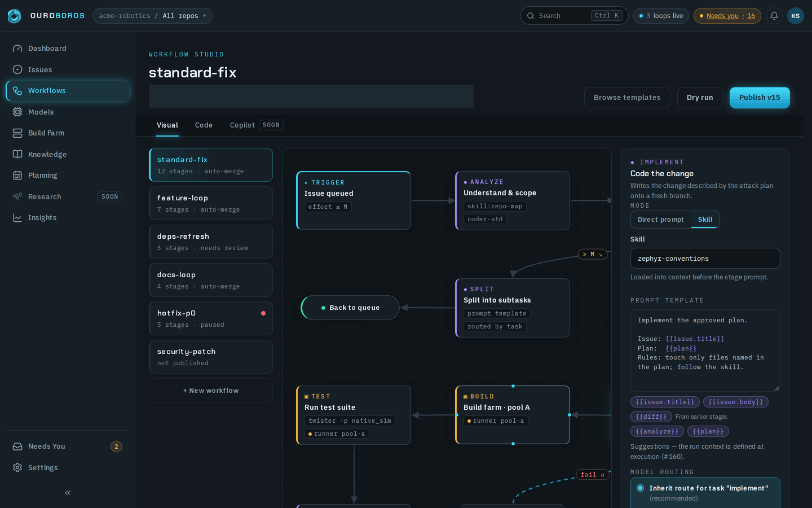Click Browse templates button
812x508 pixels.
coord(627,98)
